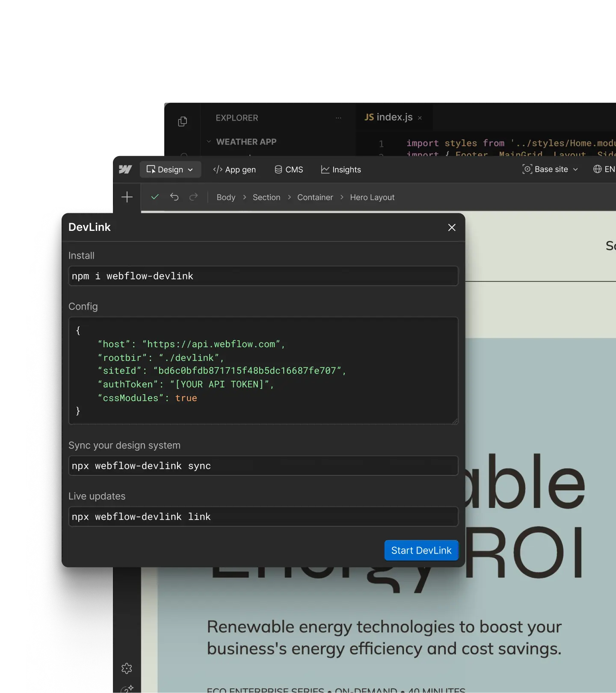Click the "cssModules" true value
Screen dimensions: 616x693
click(186, 398)
